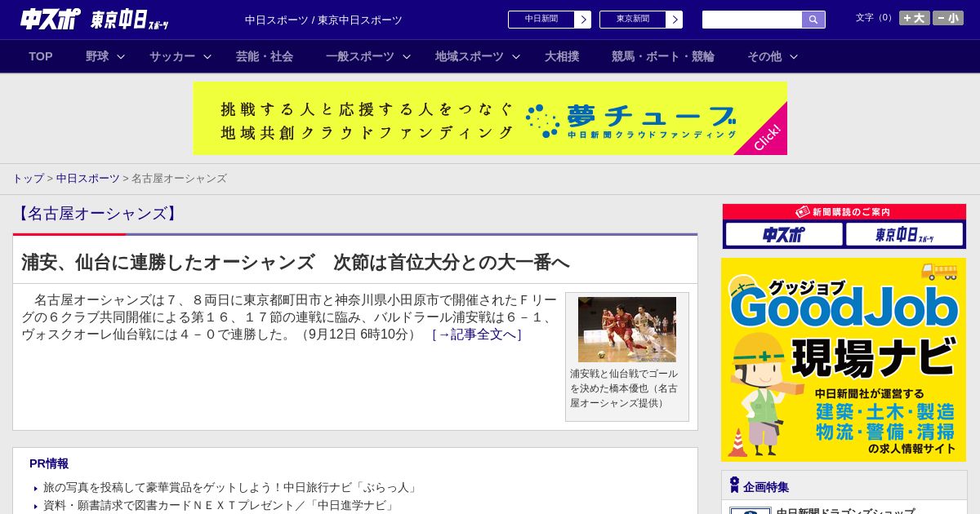Open the 東京新聞 header link

click(633, 20)
